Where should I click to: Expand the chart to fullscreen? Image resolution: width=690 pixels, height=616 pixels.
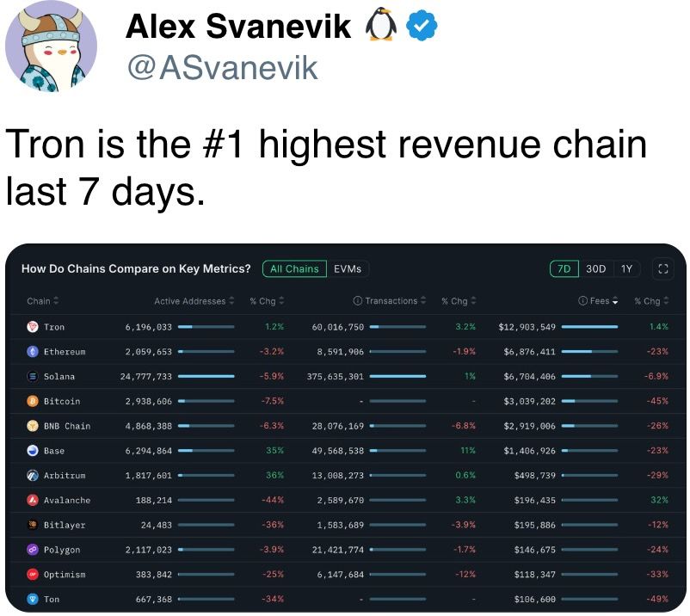(662, 268)
